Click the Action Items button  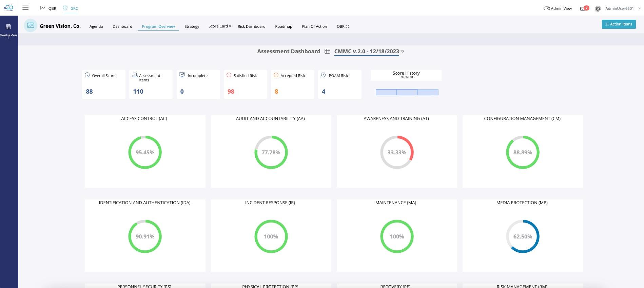coord(619,24)
